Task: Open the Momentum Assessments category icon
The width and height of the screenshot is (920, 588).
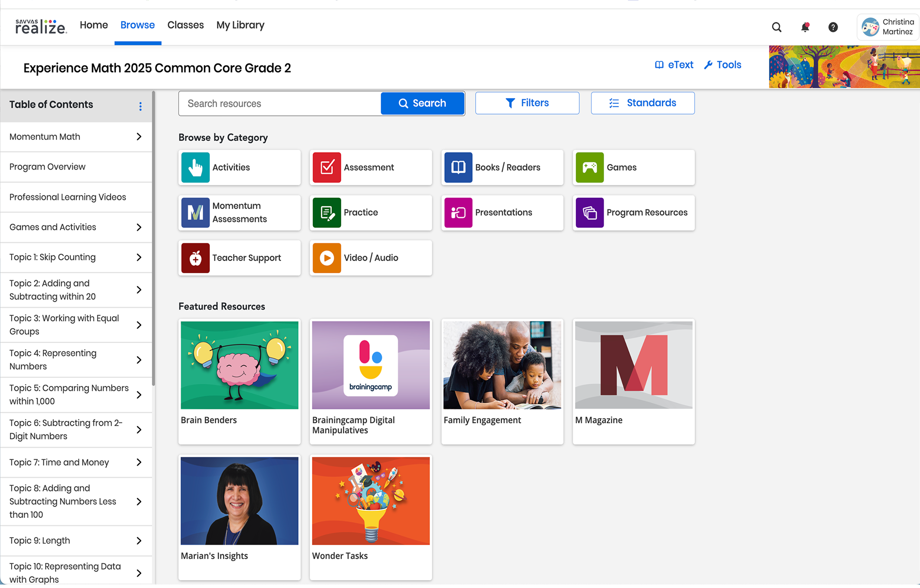Action: click(x=195, y=212)
